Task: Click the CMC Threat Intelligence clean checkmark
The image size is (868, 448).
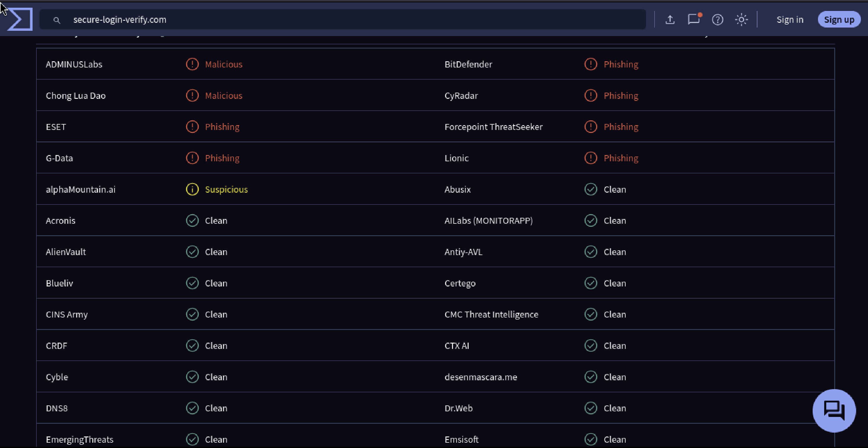Action: pos(591,314)
